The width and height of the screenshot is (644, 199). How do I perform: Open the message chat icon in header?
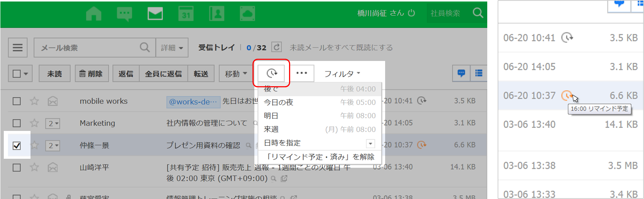(124, 14)
